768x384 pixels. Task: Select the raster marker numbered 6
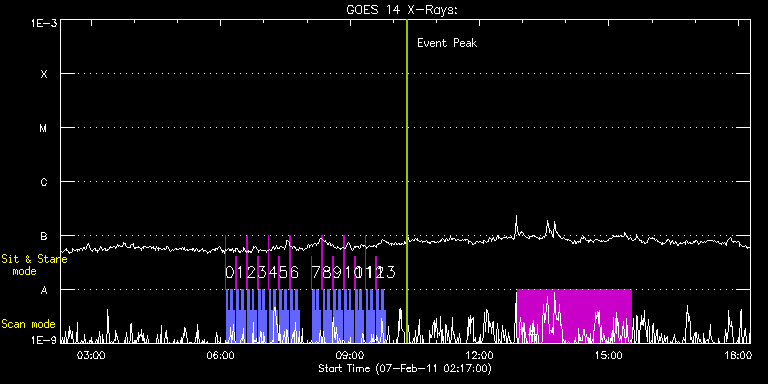pos(294,272)
